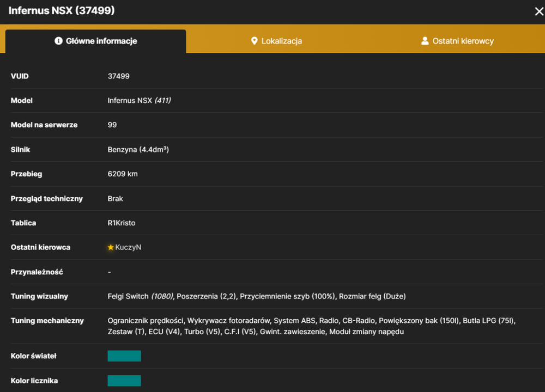Click Felgi Switch (1080) in visual tuning
The width and height of the screenshot is (545, 392).
(x=141, y=296)
